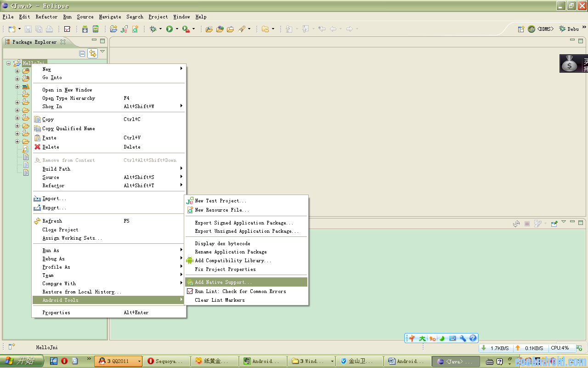Click New Android XML file toolbar icon
Viewport: 588px width, 368px height.
[135, 29]
